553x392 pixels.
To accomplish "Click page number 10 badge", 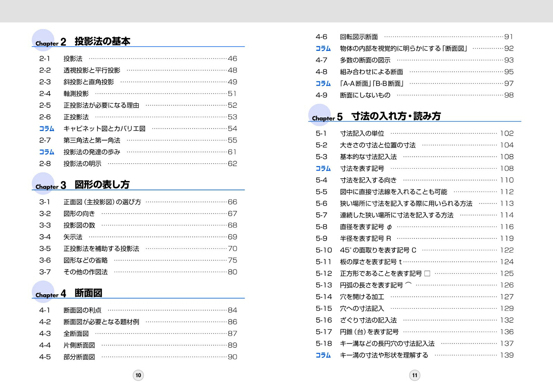I will (138, 375).
